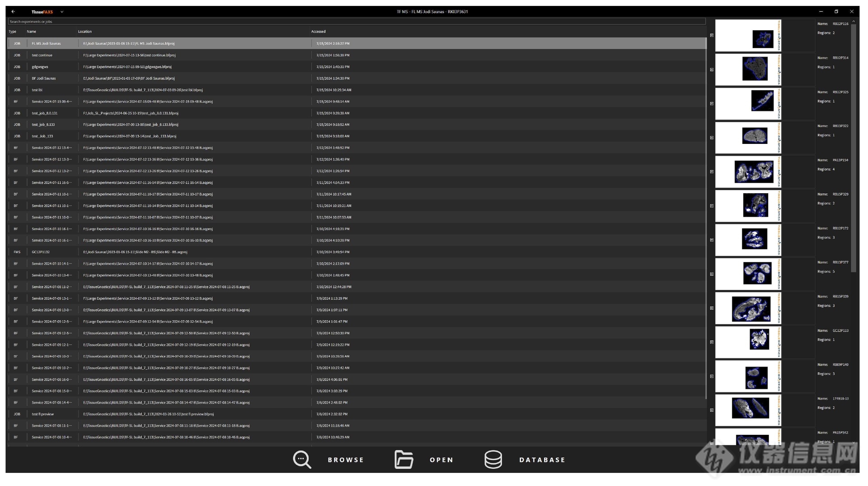
Task: Expand slide RB13P322 with plus icon
Action: (x=712, y=138)
